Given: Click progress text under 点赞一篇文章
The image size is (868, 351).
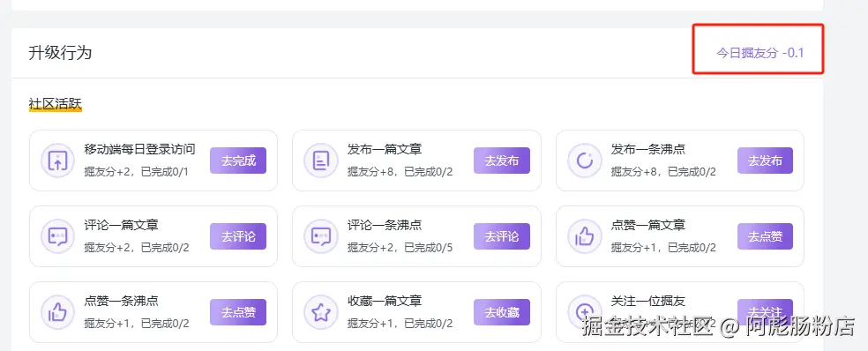Looking at the screenshot, I should coord(663,248).
